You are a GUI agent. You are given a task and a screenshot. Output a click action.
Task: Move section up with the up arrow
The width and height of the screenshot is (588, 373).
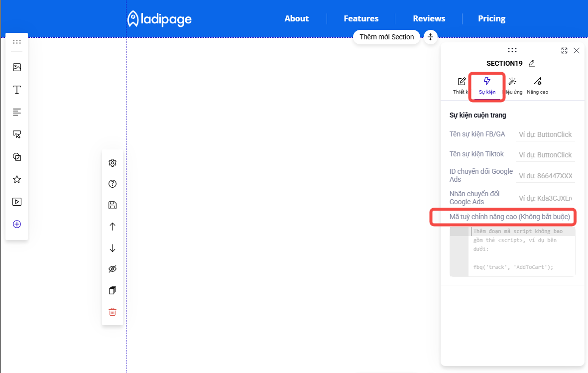click(x=113, y=226)
